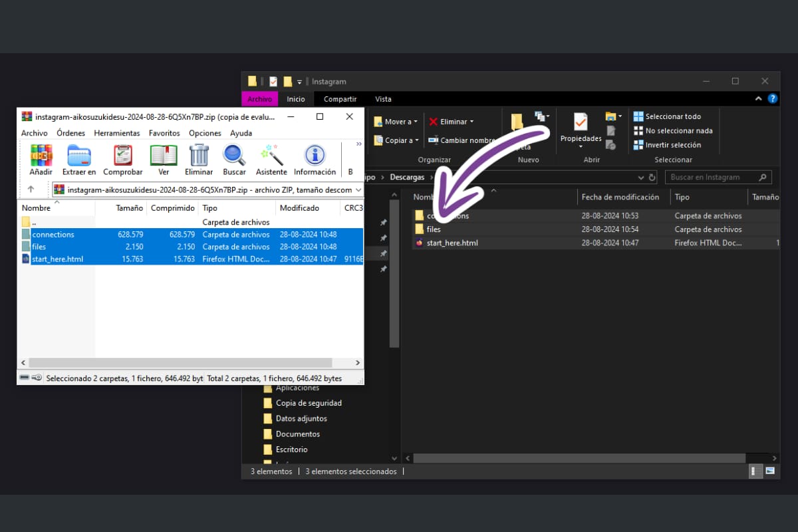Click No seleccionar nada in ribbon
This screenshot has height=532, width=798.
click(x=673, y=131)
